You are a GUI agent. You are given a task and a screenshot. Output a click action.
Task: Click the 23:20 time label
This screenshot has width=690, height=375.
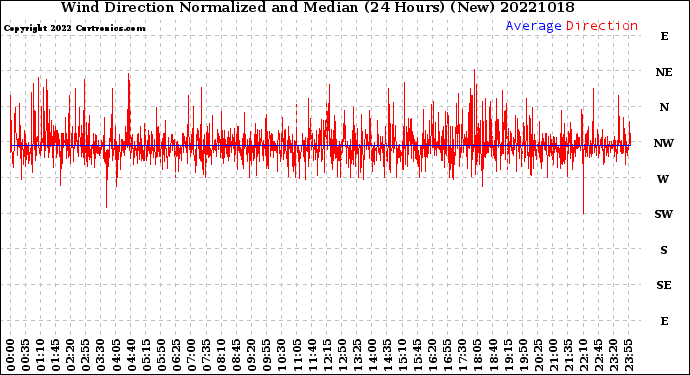pyautogui.click(x=613, y=355)
